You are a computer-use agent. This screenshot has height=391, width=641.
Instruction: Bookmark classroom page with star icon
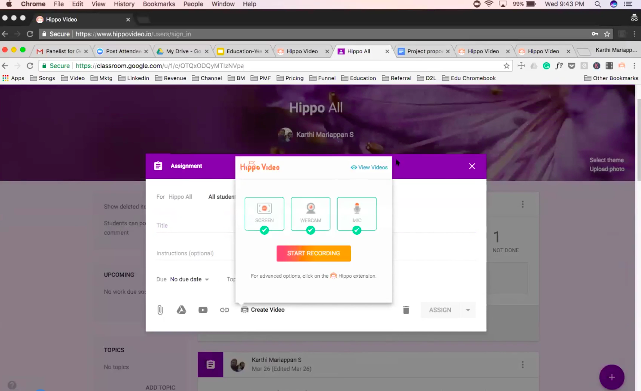click(507, 65)
